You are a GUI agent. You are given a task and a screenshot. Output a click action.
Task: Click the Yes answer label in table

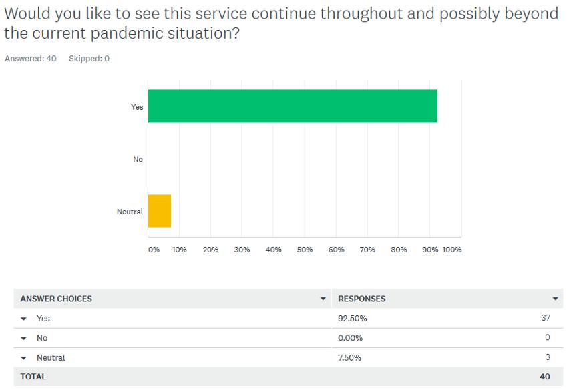point(43,319)
